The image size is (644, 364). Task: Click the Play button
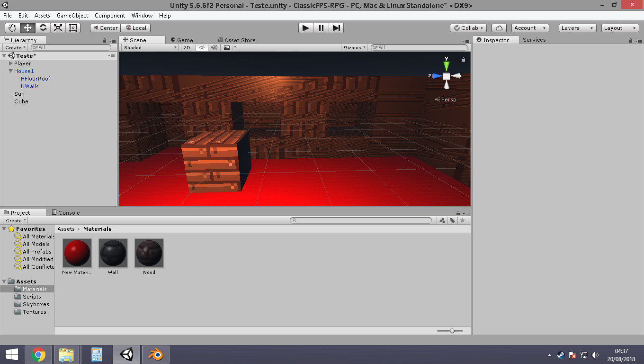[306, 28]
